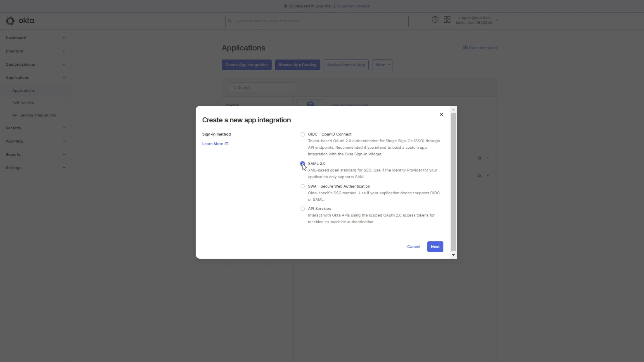Click the lower gear icon in app list
The width and height of the screenshot is (644, 362).
[479, 176]
